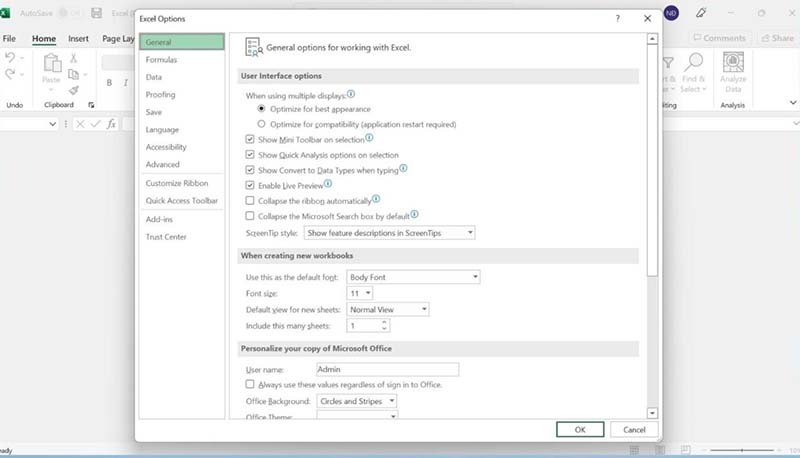Screen dimensions: 800x458
Task: Open the Advanced options category
Action: 182,164
